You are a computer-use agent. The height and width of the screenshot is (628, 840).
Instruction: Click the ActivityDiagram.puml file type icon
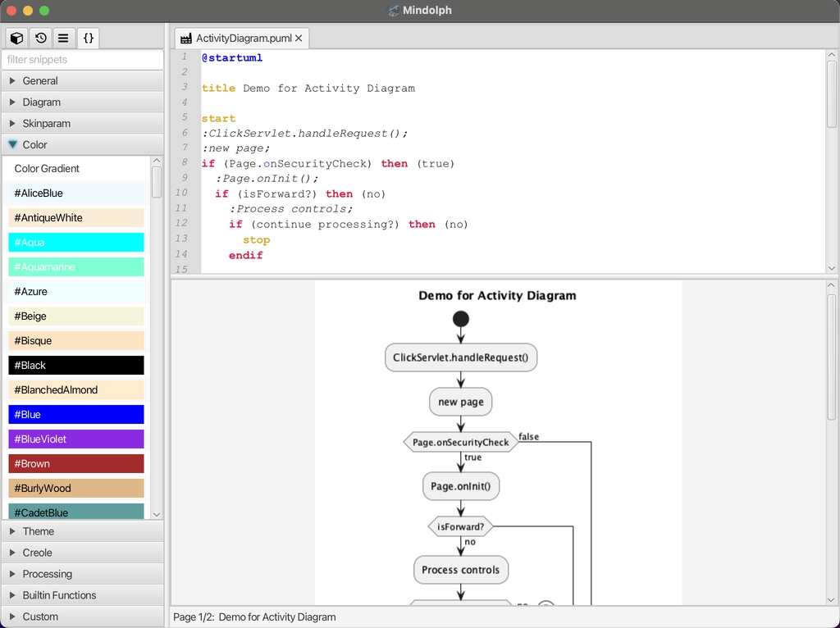click(186, 39)
